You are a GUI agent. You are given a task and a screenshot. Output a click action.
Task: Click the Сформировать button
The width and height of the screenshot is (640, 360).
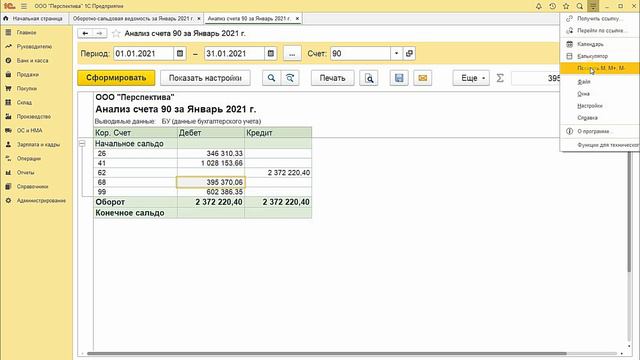tap(116, 78)
